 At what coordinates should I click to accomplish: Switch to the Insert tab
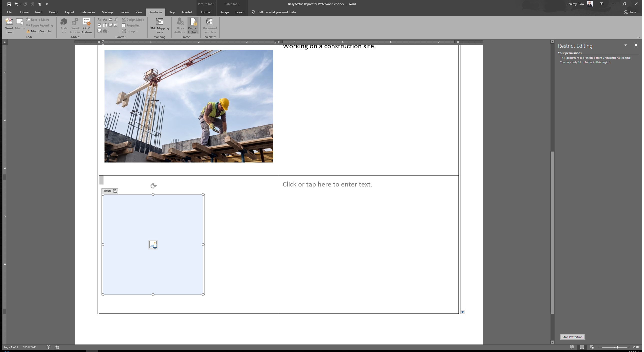[x=39, y=12]
